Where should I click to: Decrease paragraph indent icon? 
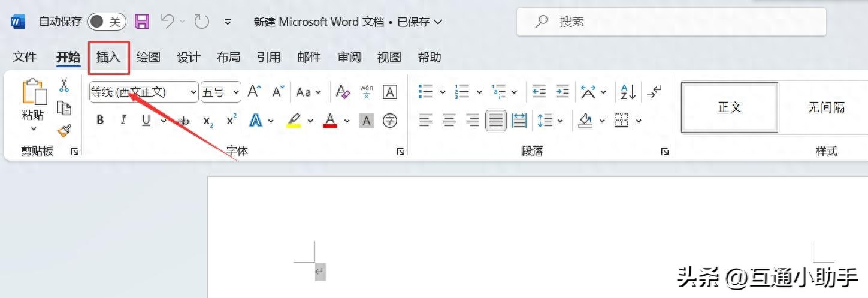click(x=539, y=92)
